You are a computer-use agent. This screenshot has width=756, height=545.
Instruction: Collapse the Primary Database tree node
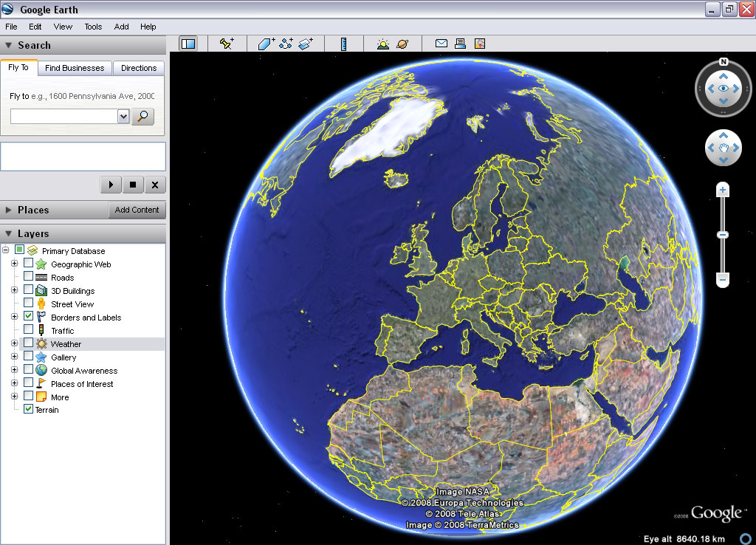coord(5,250)
